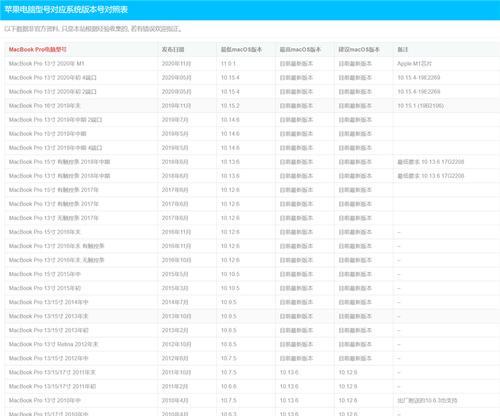Select MacBook Pro 13/15寸 2014年中 model name
The image size is (500, 416).
tap(48, 302)
